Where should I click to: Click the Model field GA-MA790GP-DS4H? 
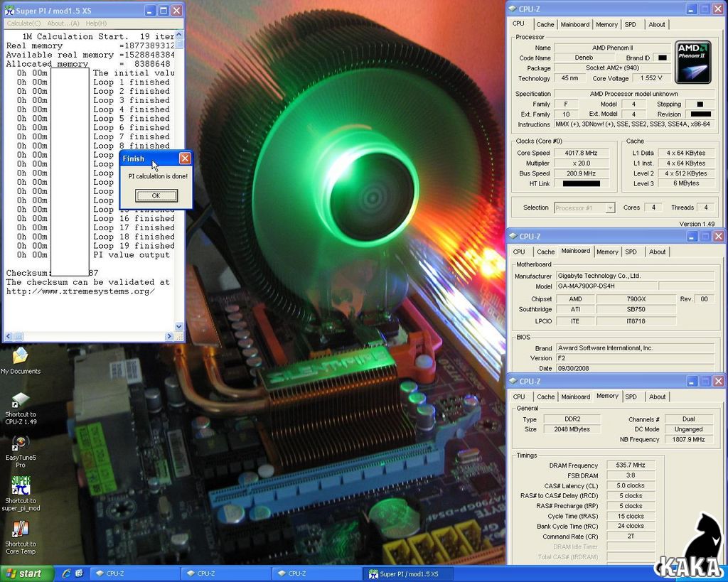pyautogui.click(x=606, y=286)
